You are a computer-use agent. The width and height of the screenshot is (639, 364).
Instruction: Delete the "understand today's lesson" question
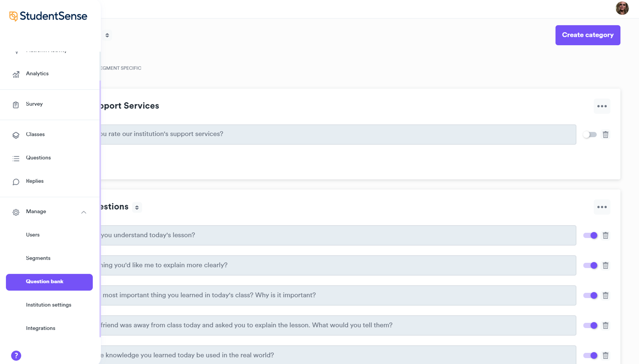coord(605,236)
